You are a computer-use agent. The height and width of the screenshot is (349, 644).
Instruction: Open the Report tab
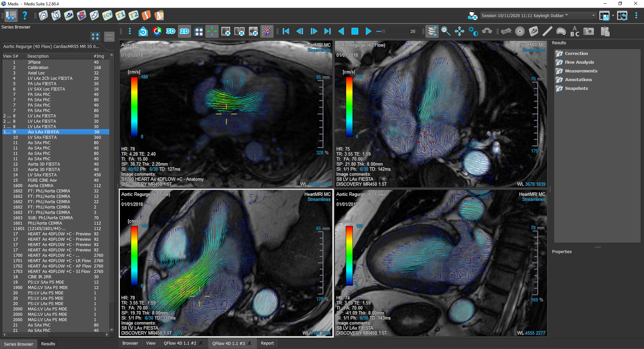267,343
